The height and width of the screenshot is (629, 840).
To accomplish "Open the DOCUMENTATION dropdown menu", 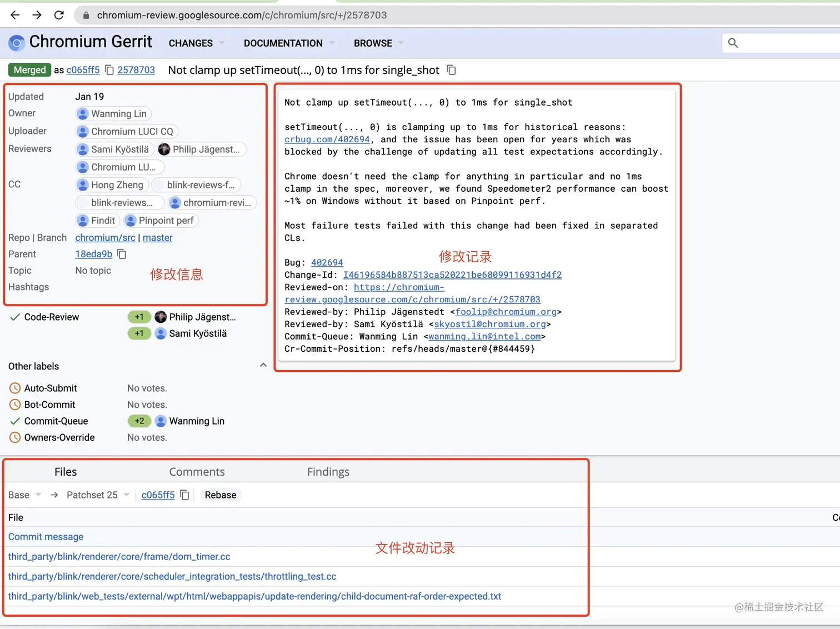I will [289, 43].
